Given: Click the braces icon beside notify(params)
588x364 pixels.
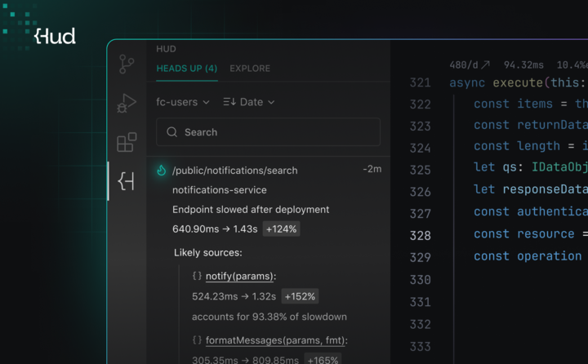Looking at the screenshot, I should (x=197, y=276).
